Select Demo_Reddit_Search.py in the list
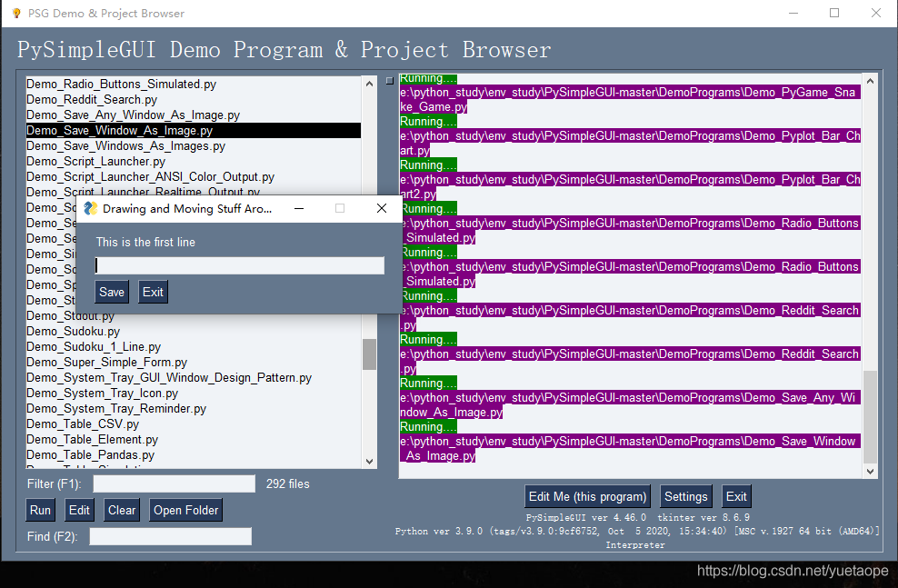Image resolution: width=898 pixels, height=588 pixels. [194, 100]
